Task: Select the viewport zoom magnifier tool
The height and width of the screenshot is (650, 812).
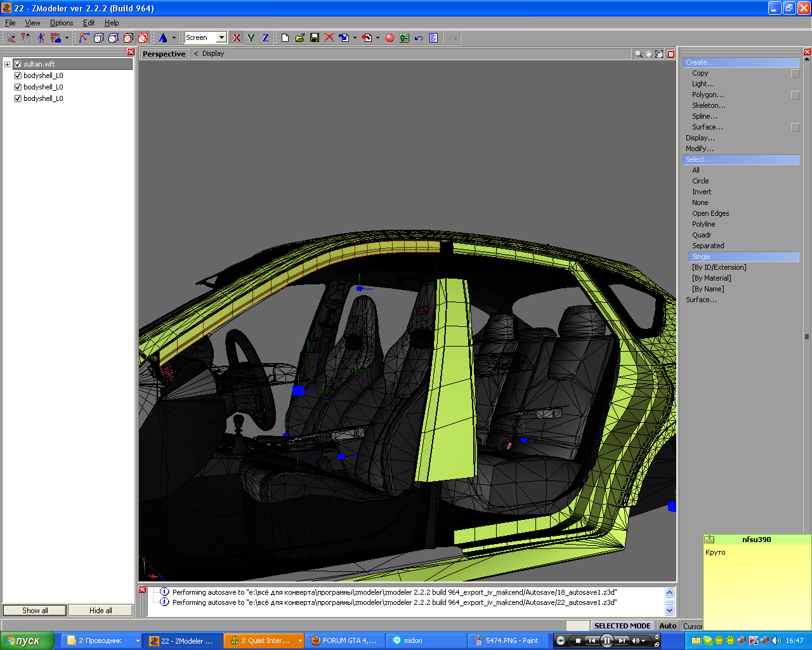Action: click(x=638, y=54)
